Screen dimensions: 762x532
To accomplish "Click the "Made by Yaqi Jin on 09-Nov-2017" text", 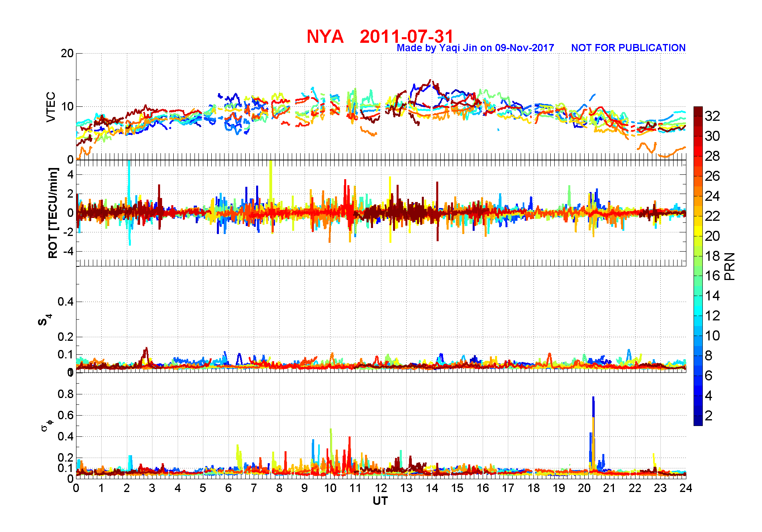I will pyautogui.click(x=475, y=48).
